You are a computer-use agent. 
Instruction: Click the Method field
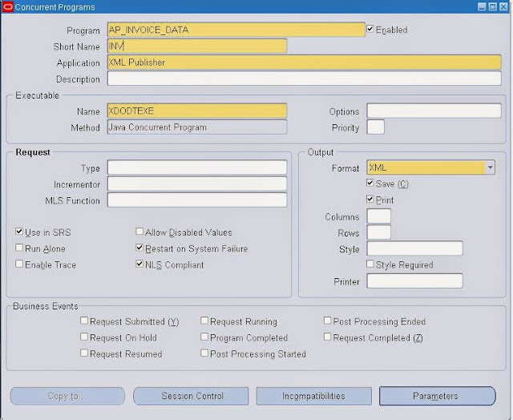pos(197,127)
